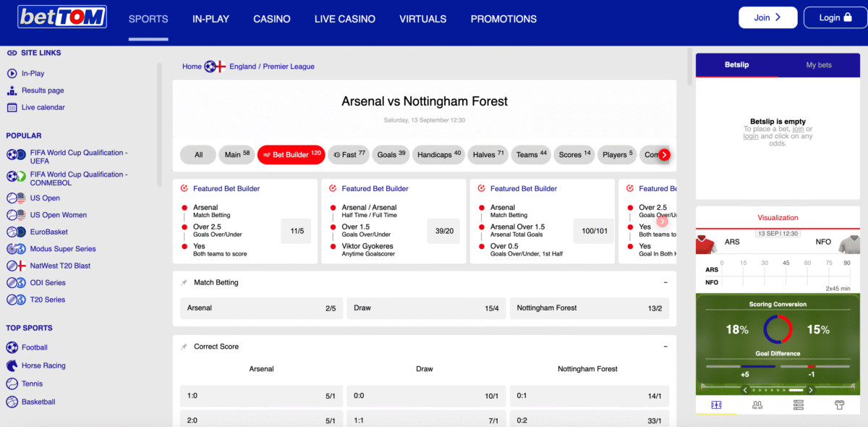
Task: Open the pitch view icon in the Visualization
Action: (x=716, y=405)
